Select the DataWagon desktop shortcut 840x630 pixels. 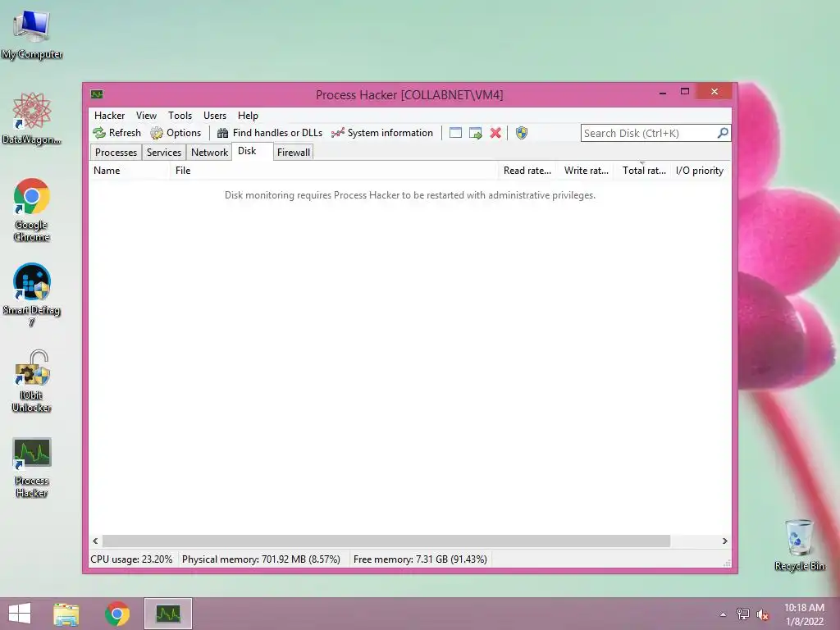tap(32, 119)
